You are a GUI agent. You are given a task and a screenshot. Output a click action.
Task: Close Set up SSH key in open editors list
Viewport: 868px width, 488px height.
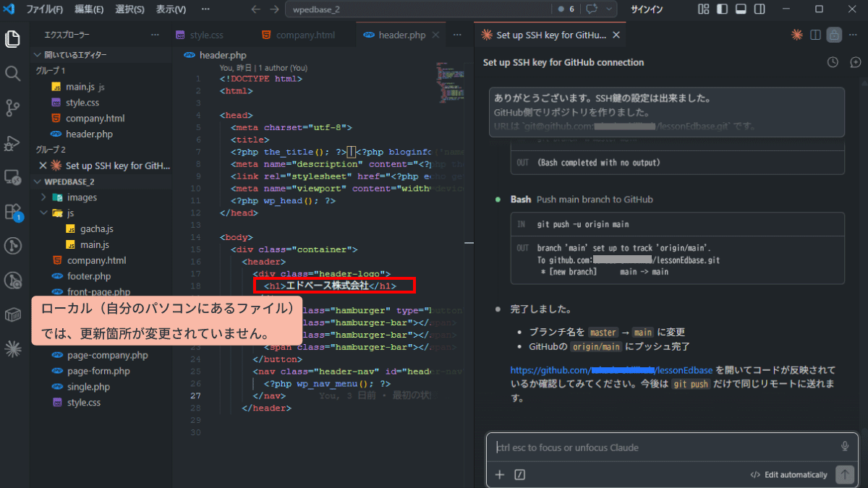click(x=43, y=166)
